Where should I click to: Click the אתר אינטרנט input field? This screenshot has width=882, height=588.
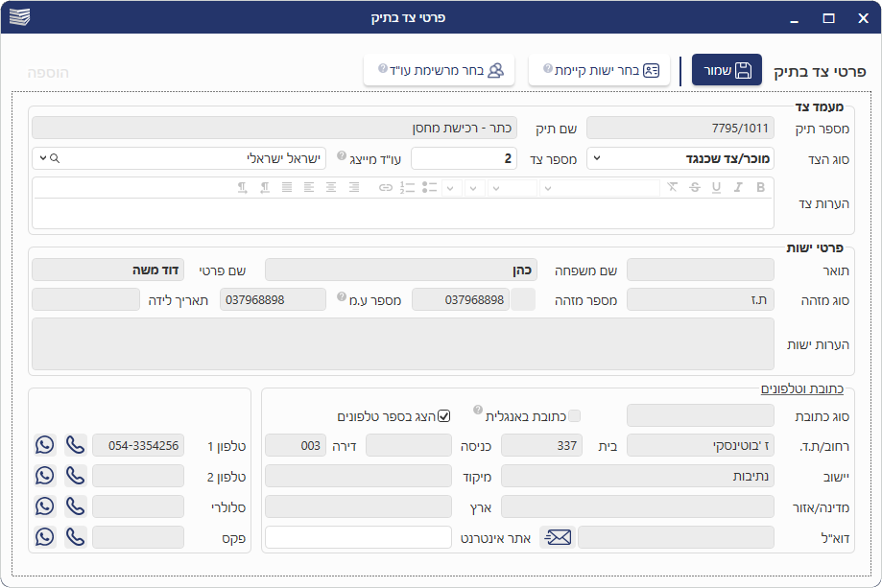click(x=357, y=537)
